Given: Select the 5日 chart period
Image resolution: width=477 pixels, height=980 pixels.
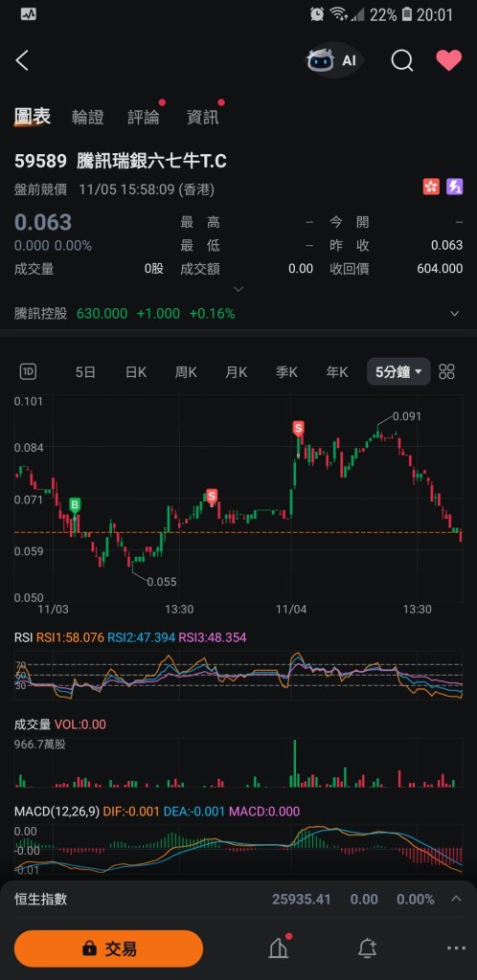Looking at the screenshot, I should [x=85, y=372].
